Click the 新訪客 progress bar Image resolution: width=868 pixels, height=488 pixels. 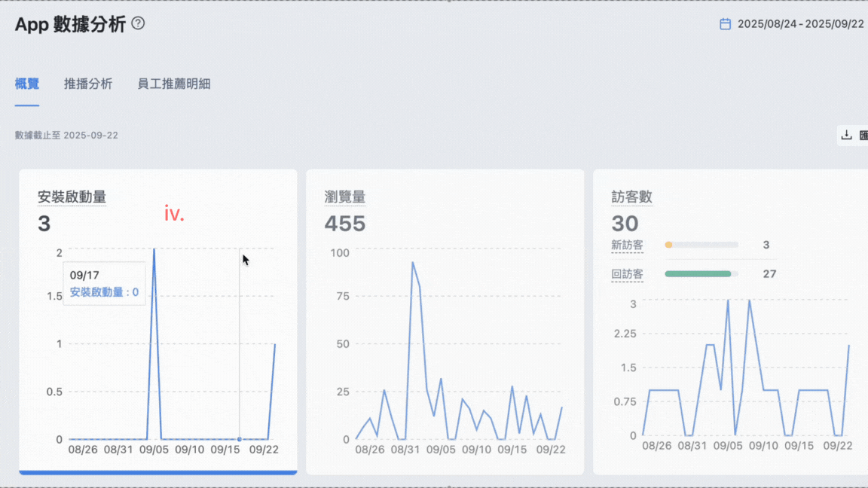pos(701,245)
